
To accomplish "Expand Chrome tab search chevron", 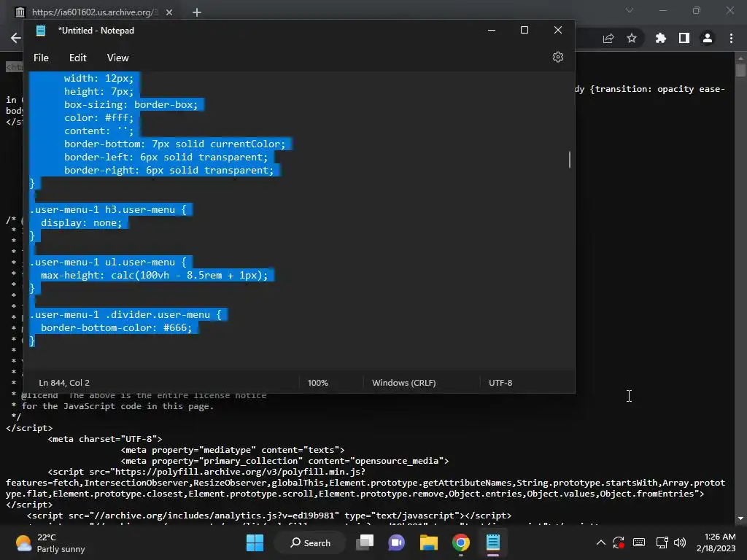I will click(x=630, y=10).
